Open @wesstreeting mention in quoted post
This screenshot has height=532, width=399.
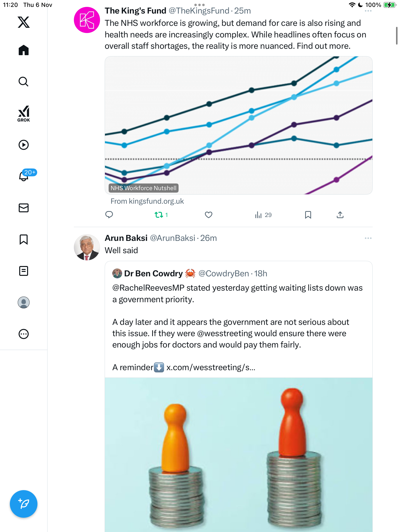225,333
